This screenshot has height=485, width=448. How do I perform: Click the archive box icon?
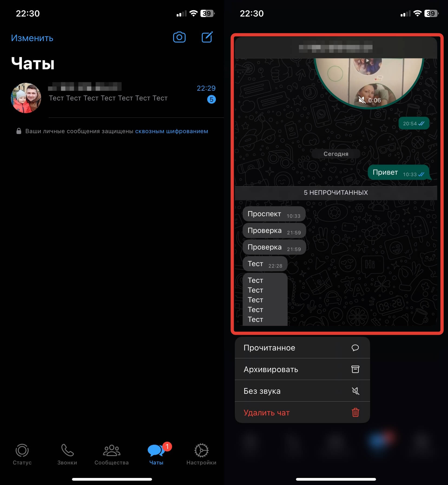point(355,369)
